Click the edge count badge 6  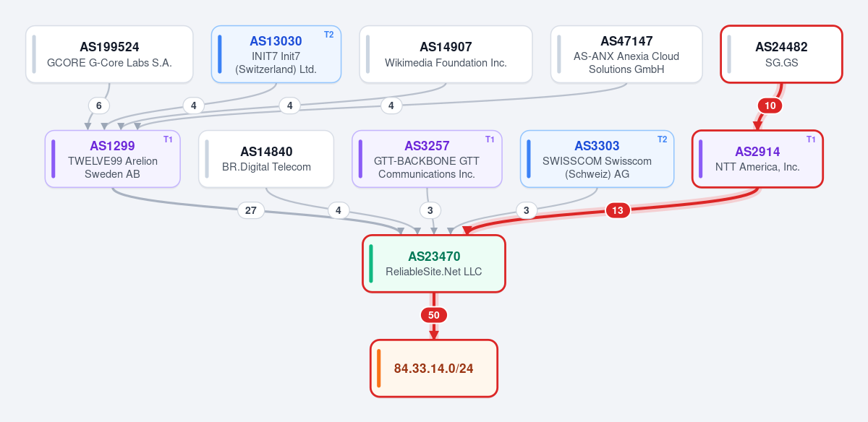[99, 105]
